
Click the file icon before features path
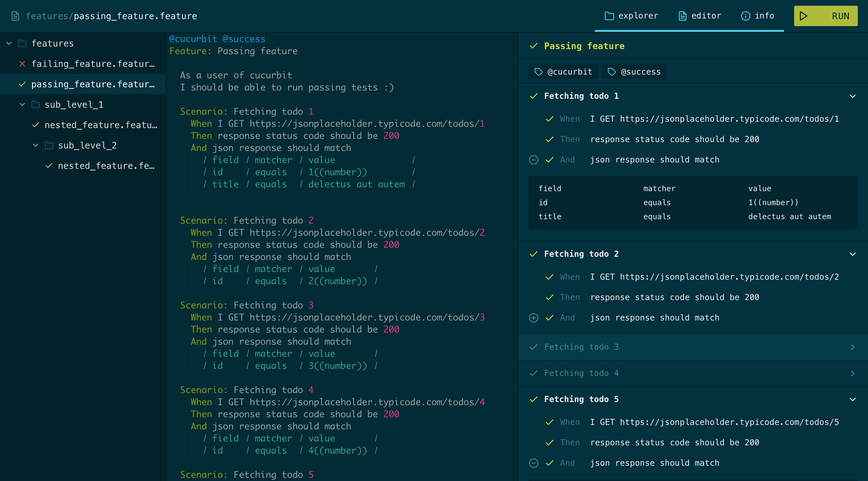15,16
